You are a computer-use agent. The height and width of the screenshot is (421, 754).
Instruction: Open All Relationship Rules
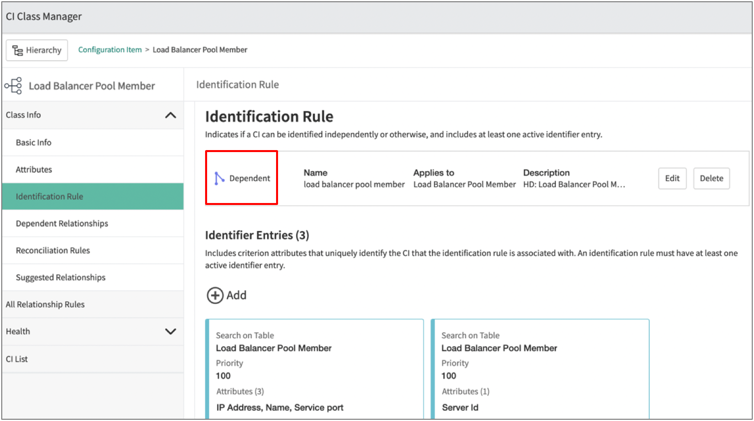tap(93, 304)
